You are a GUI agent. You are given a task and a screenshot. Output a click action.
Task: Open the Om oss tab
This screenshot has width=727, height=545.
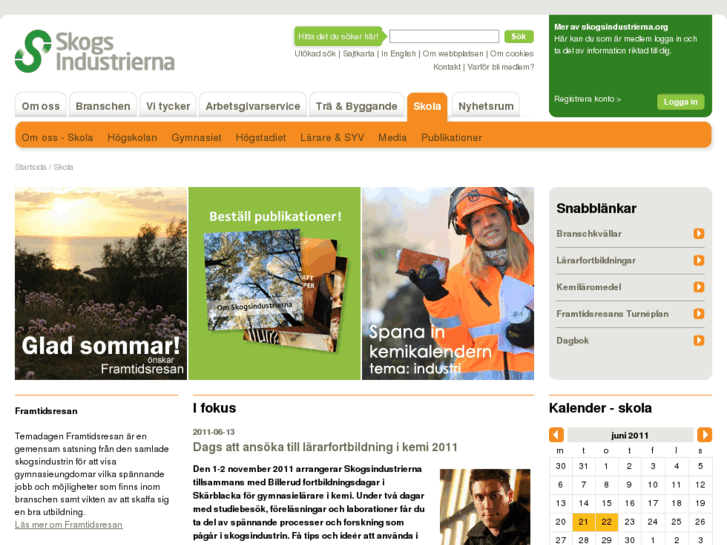(x=41, y=106)
